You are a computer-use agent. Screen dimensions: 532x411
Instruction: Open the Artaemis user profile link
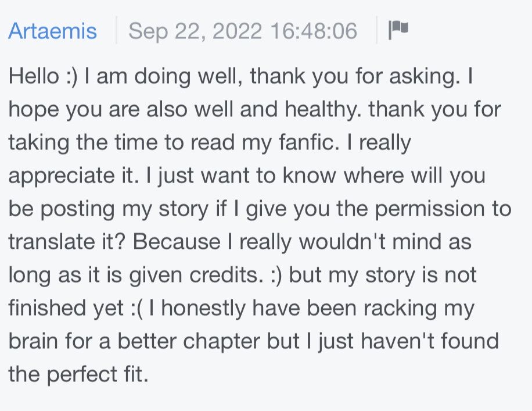[53, 31]
